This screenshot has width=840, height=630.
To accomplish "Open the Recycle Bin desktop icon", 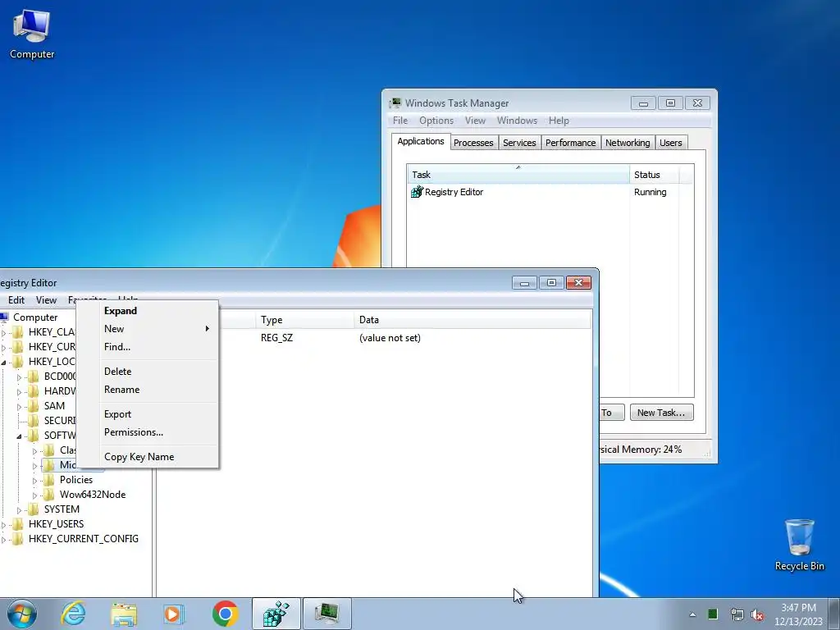I will tap(799, 545).
